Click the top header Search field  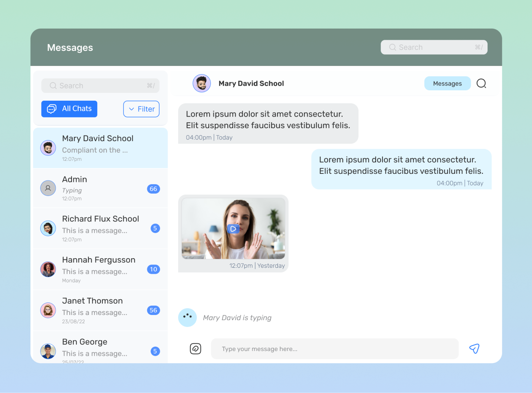click(434, 47)
